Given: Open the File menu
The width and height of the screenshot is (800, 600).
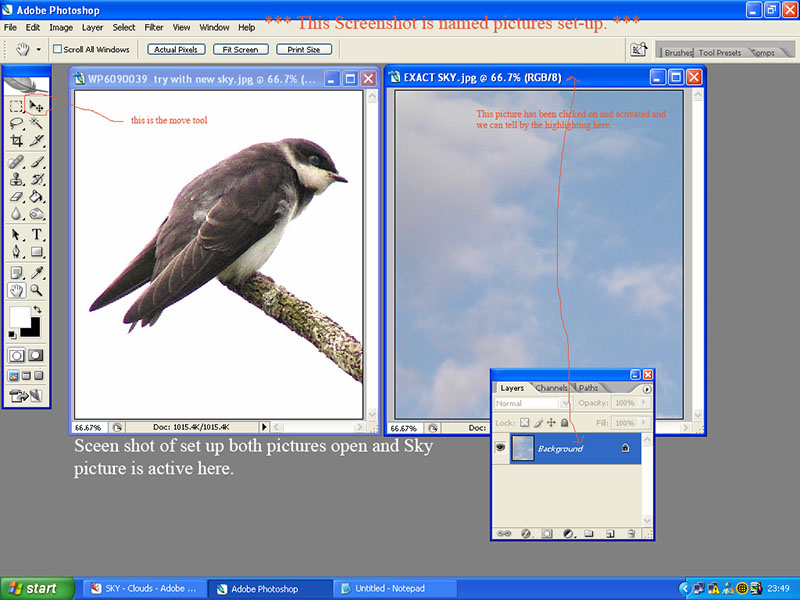Looking at the screenshot, I should 10,28.
